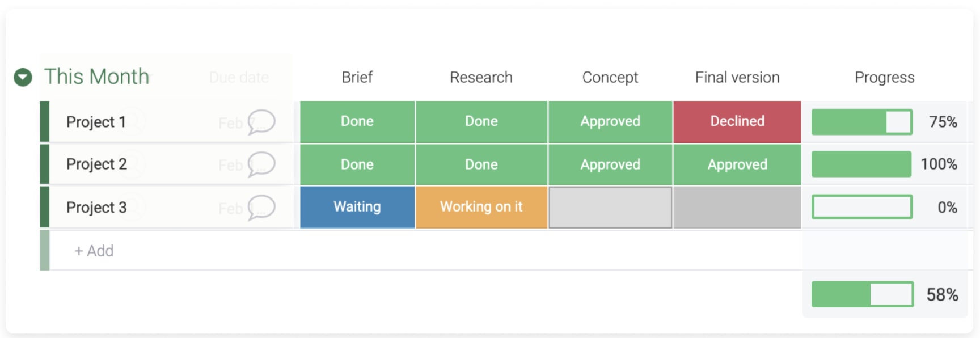Open Project 1 Brief status Done
The image size is (980, 338).
(x=357, y=121)
